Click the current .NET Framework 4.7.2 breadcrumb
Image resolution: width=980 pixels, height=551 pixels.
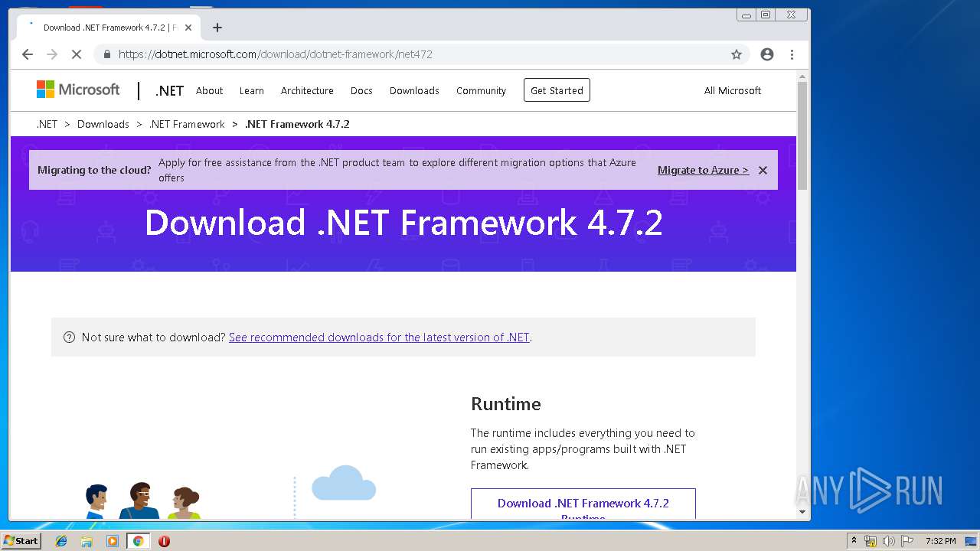(297, 124)
